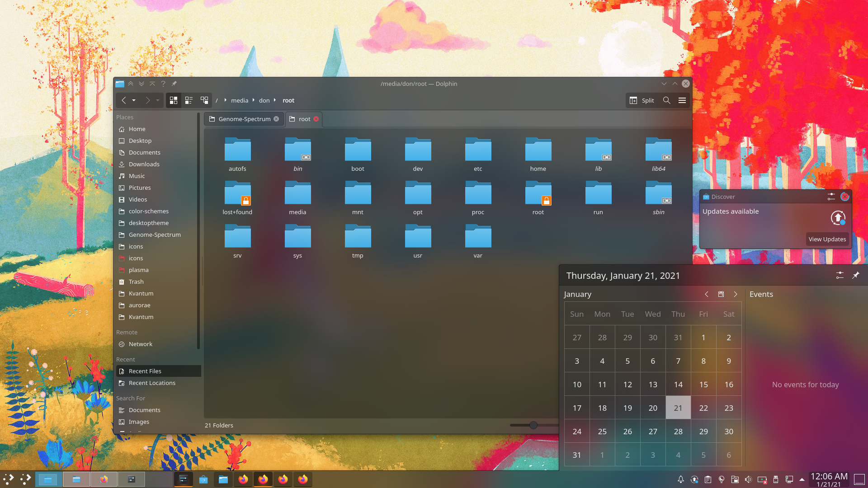Open the forward history dropdown arrow
The width and height of the screenshot is (868, 488).
pos(158,100)
